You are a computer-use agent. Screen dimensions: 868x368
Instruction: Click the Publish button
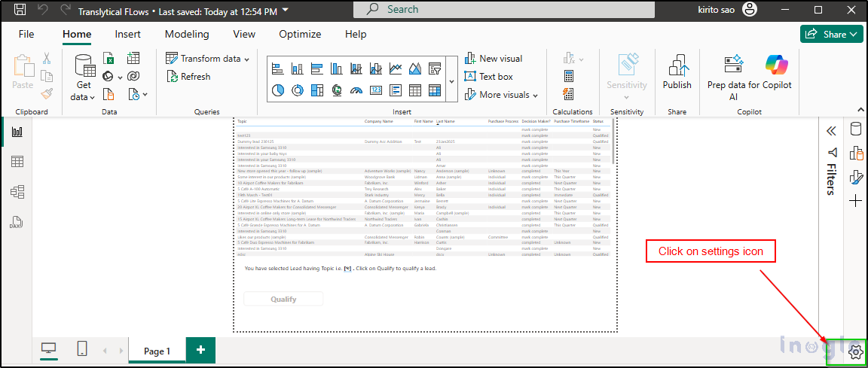(677, 71)
